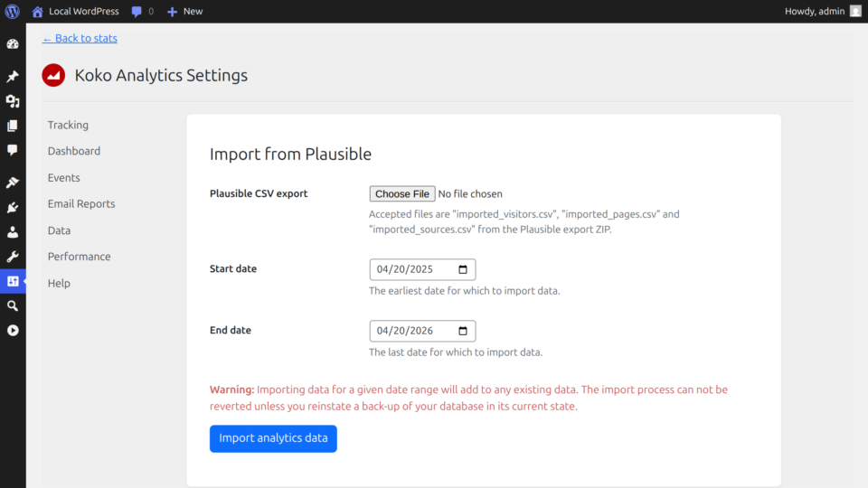Click 'The earliest date for which' hint

tap(465, 291)
